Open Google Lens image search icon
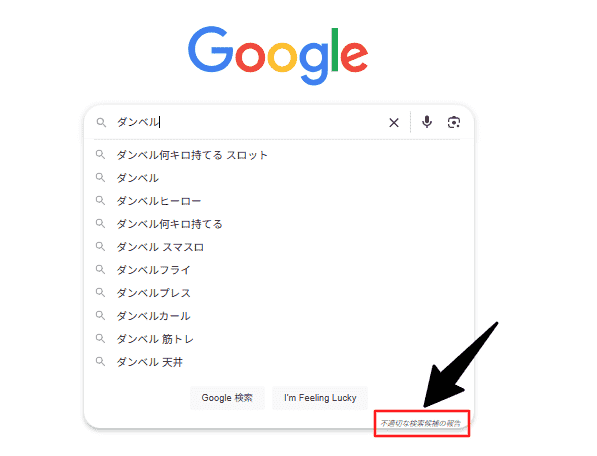Screen dimensions: 597x456 click(453, 122)
